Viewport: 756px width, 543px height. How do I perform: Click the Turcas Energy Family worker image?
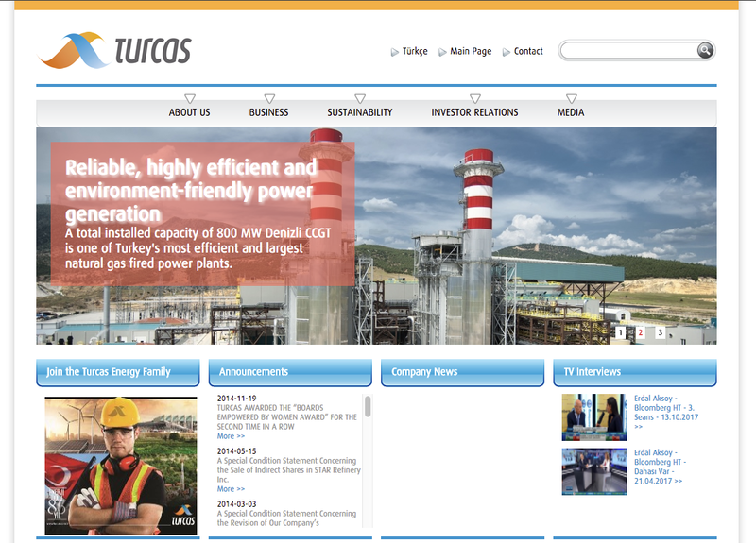121,466
